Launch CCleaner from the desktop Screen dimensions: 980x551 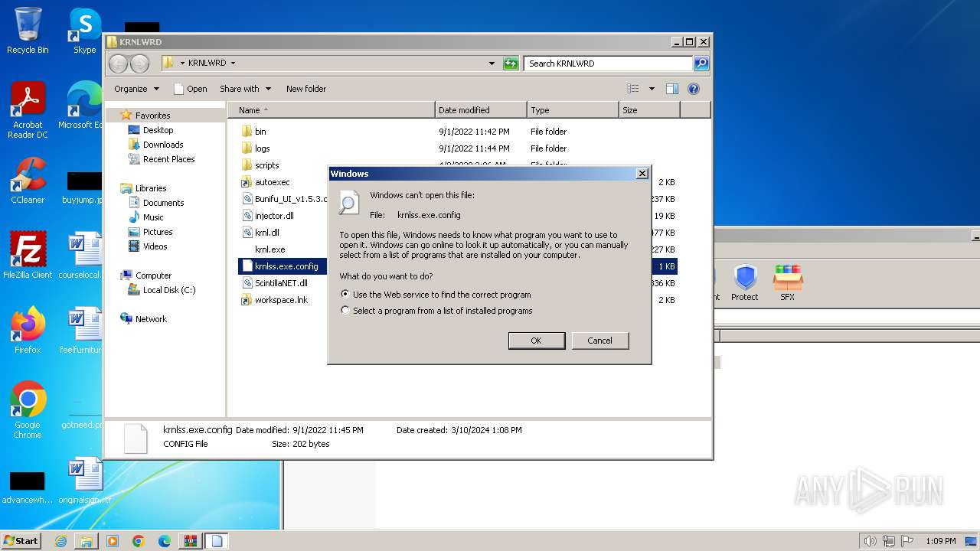click(28, 181)
